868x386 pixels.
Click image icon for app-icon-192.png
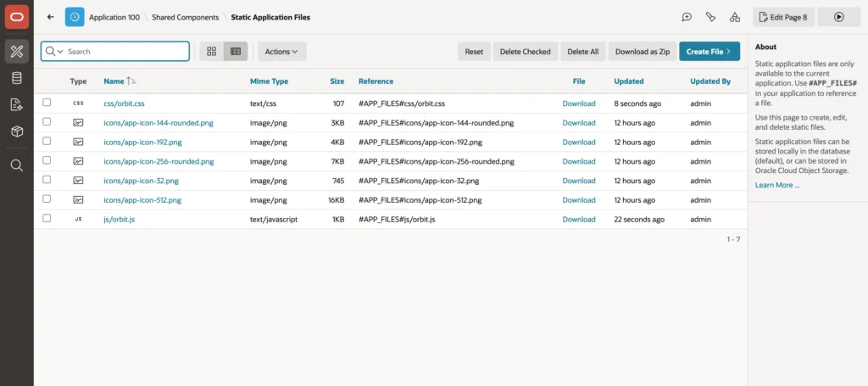tap(78, 143)
